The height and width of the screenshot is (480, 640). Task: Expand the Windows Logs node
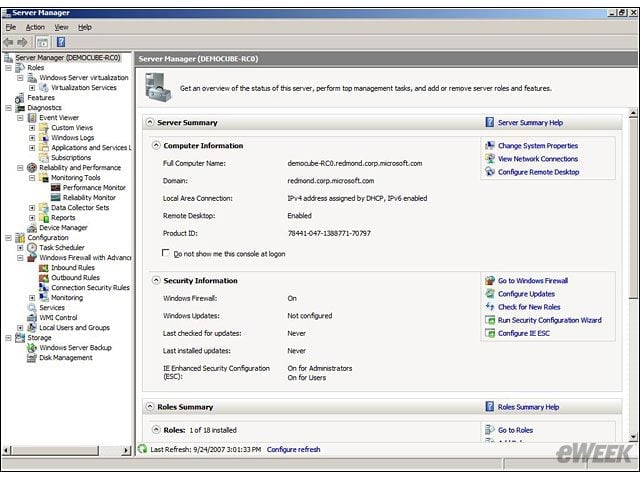32,138
